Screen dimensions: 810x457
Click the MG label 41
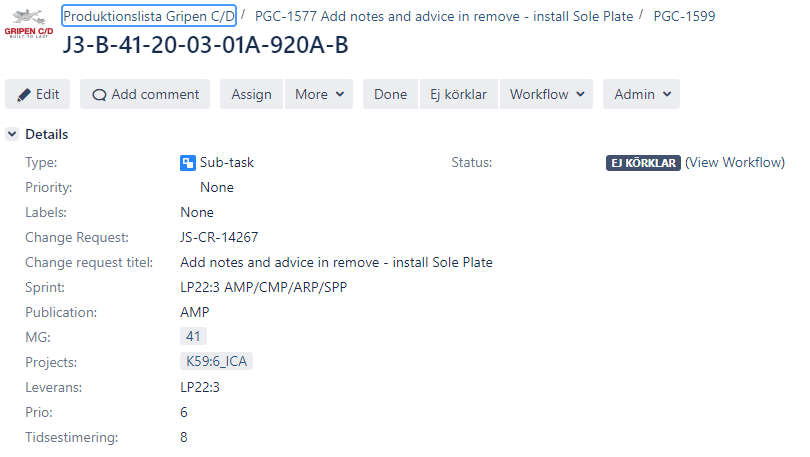click(193, 337)
